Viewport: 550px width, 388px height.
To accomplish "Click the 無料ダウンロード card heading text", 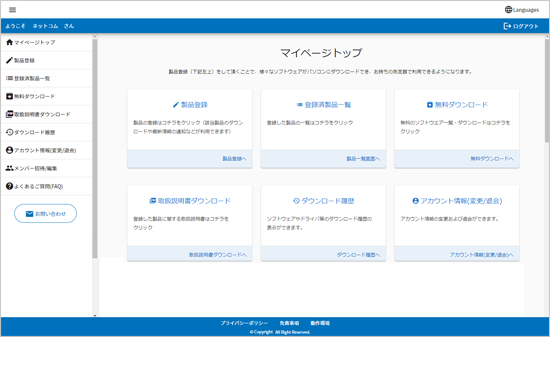I will pyautogui.click(x=461, y=105).
